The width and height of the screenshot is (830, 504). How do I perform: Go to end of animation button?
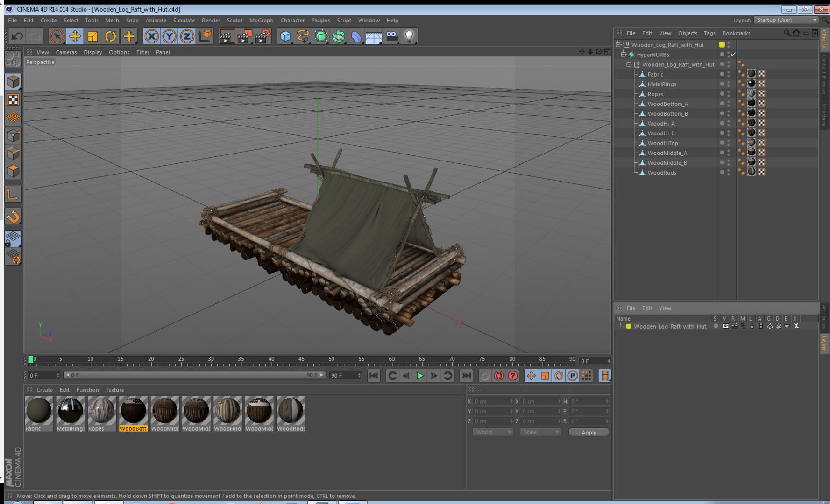[x=466, y=376]
